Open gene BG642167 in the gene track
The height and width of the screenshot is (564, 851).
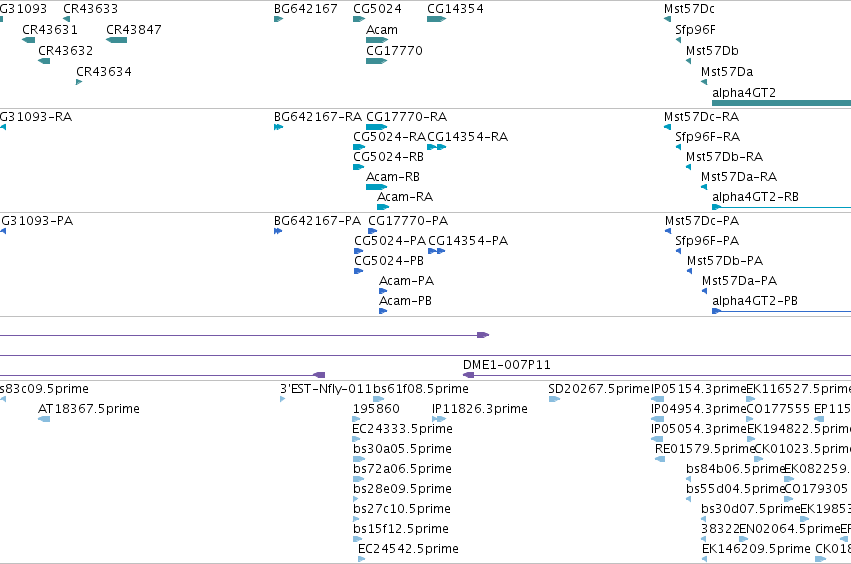tap(306, 9)
